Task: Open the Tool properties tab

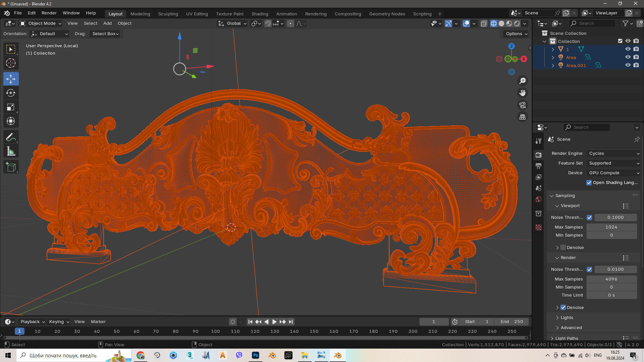Action: pyautogui.click(x=538, y=141)
